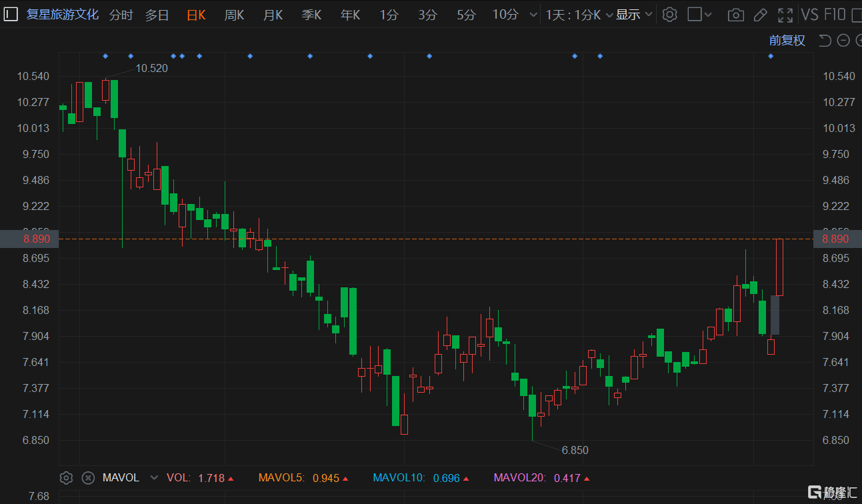Take a chart screenshot with camera icon
This screenshot has height=504, width=862.
735,15
